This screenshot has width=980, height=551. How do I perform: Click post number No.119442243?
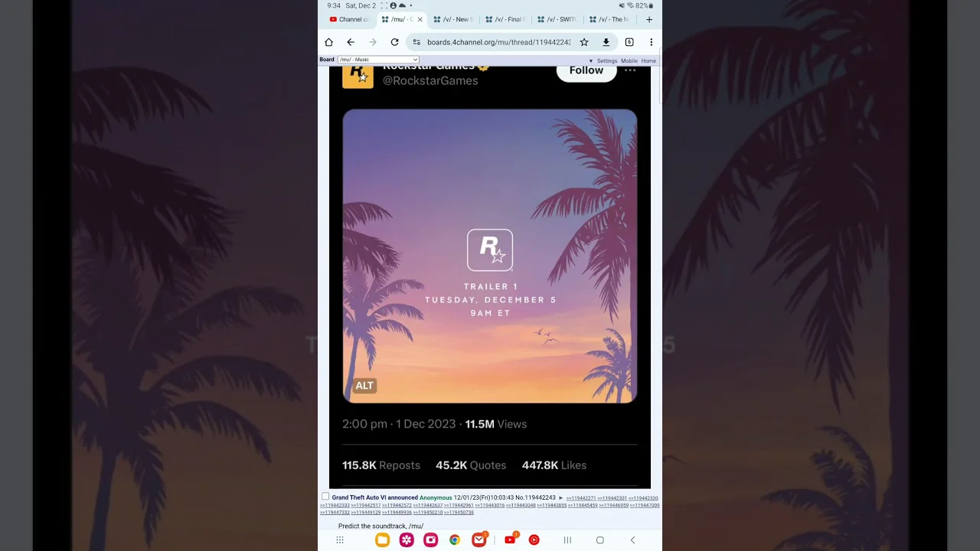535,498
